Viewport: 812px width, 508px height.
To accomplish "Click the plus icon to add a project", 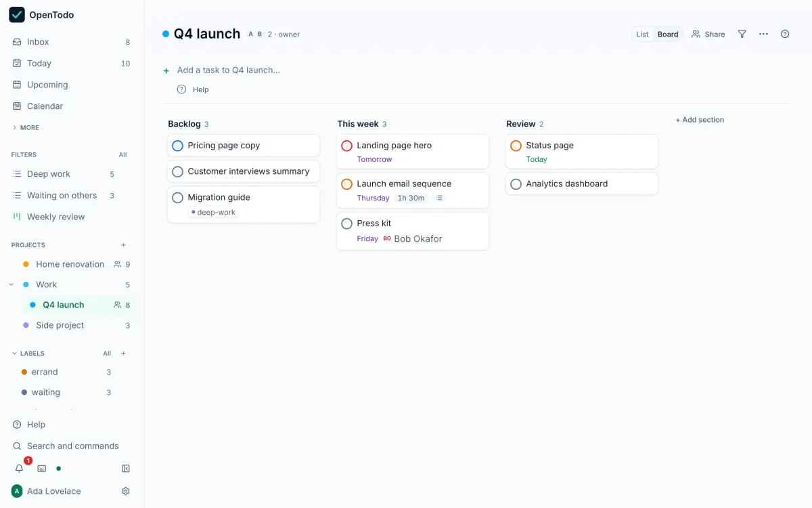I will pos(123,245).
